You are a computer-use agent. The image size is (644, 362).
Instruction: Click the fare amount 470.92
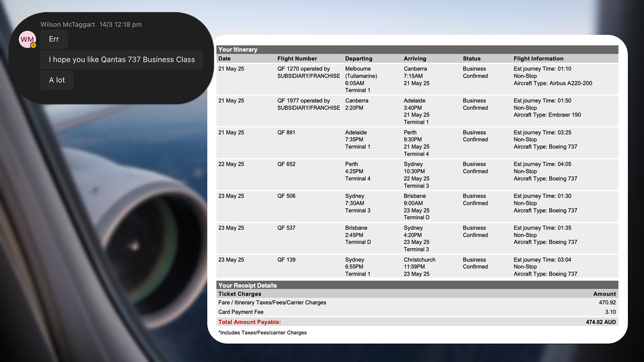tap(607, 303)
